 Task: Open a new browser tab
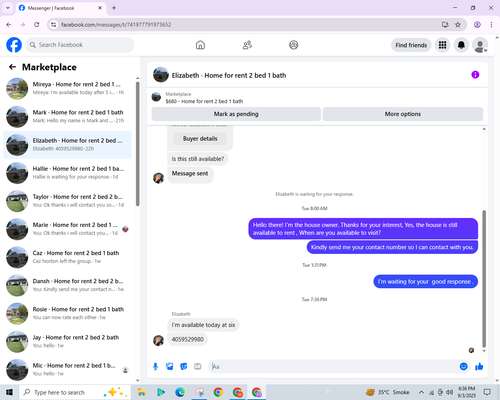pos(114,8)
